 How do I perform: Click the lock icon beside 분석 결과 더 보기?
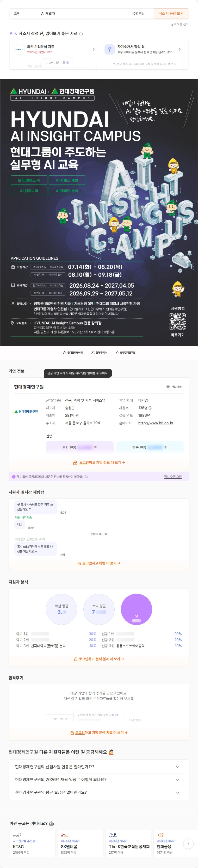pos(76,659)
